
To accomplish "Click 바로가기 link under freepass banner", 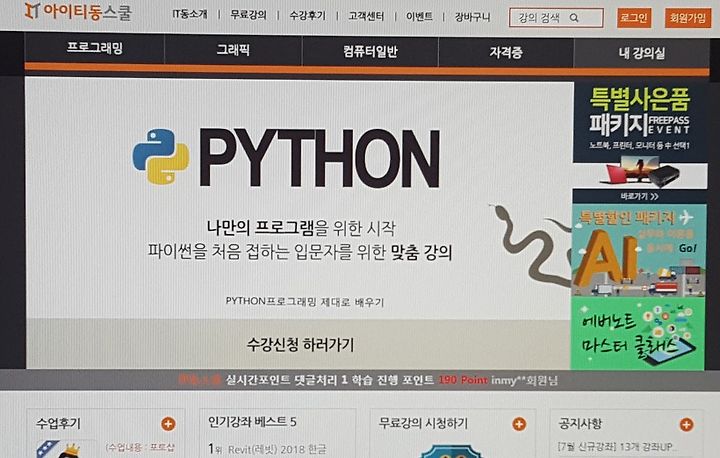I will click(x=640, y=196).
